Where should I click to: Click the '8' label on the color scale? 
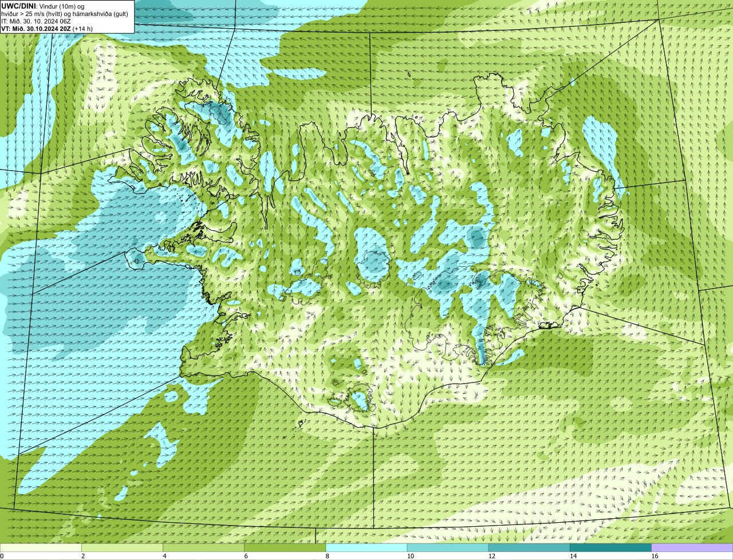(327, 556)
